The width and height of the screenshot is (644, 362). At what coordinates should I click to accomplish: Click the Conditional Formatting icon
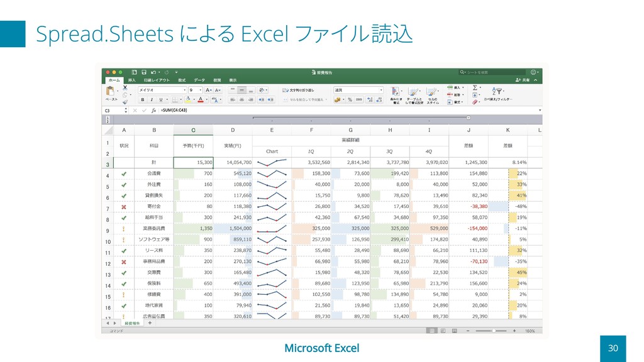click(x=395, y=92)
